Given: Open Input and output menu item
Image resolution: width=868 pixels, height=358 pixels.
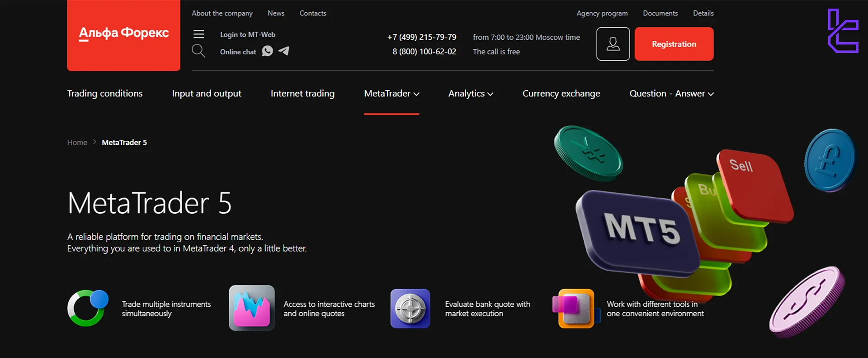Looking at the screenshot, I should pos(207,94).
